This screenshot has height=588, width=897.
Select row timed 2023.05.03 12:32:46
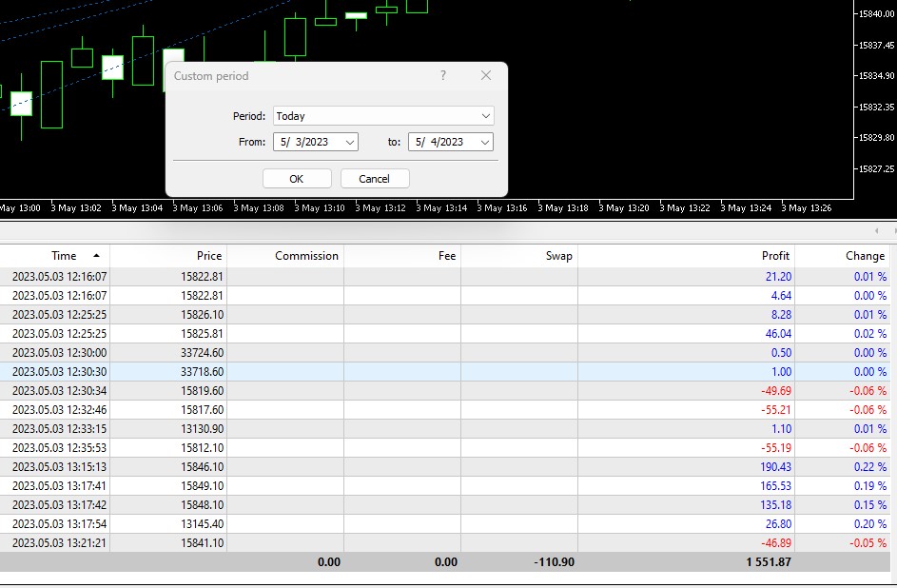pos(445,409)
